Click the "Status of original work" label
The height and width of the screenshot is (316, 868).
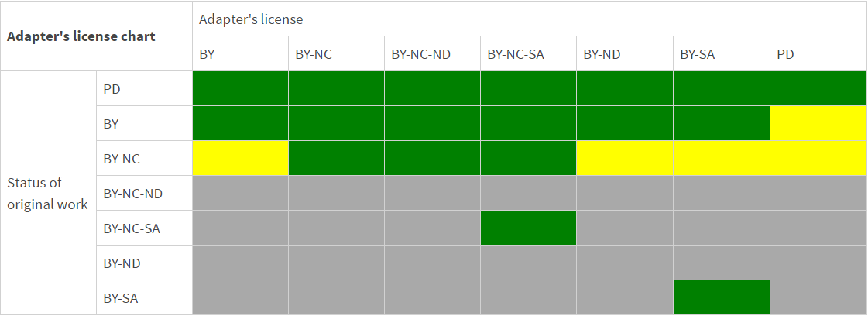(47, 194)
